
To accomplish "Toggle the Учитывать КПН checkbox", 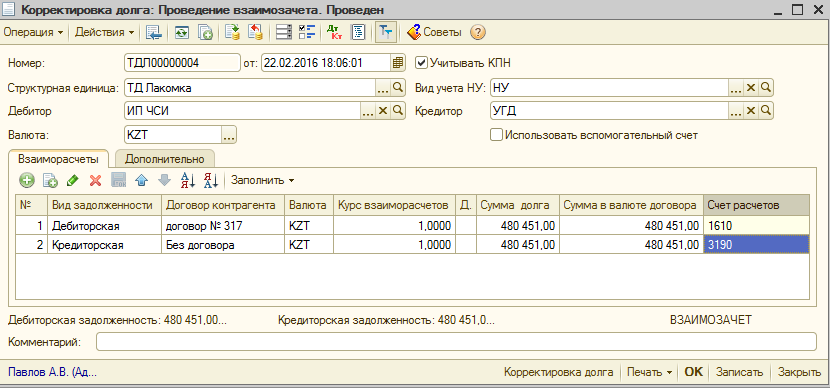I will [x=421, y=63].
